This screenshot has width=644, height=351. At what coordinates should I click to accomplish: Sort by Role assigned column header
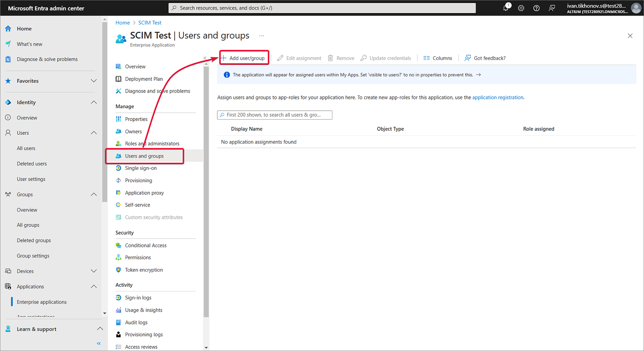pos(539,129)
